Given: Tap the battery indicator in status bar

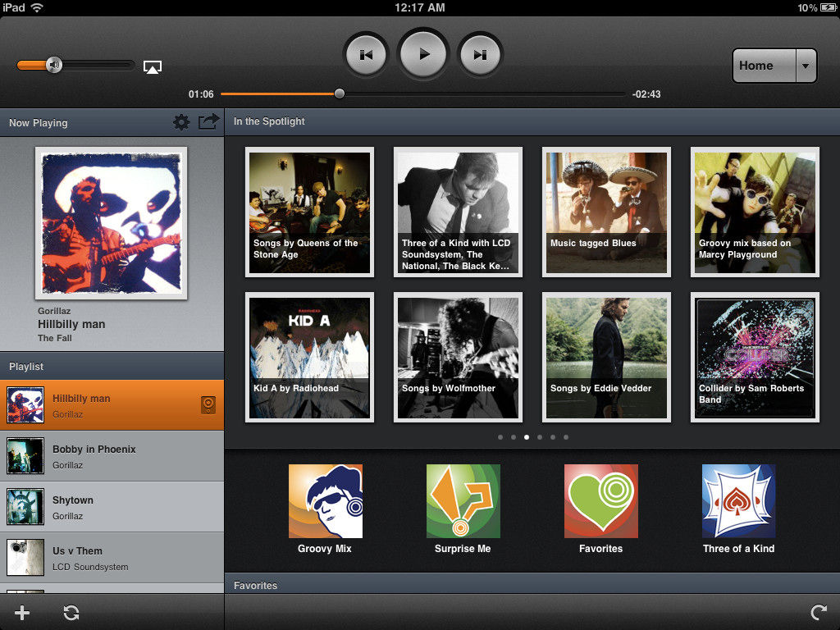Looking at the screenshot, I should tap(828, 7).
